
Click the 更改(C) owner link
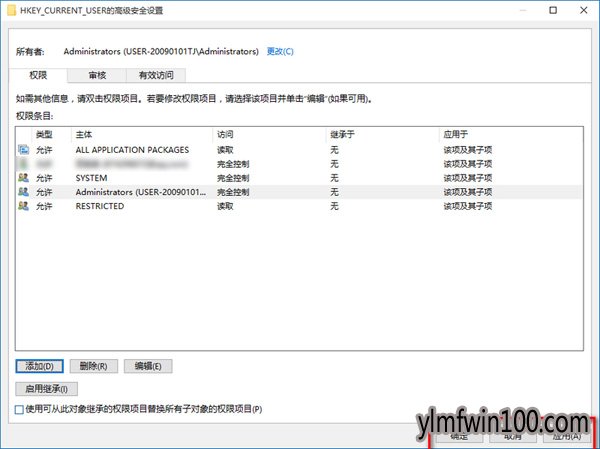tap(280, 51)
